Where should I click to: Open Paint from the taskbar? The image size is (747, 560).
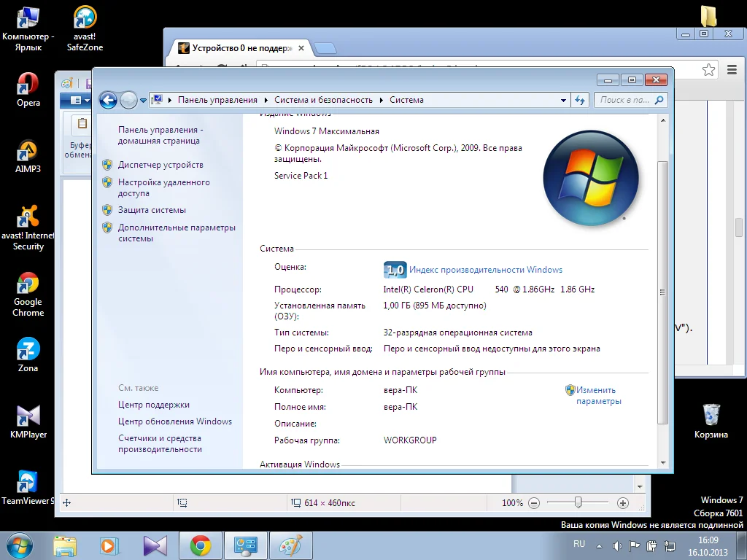click(290, 545)
